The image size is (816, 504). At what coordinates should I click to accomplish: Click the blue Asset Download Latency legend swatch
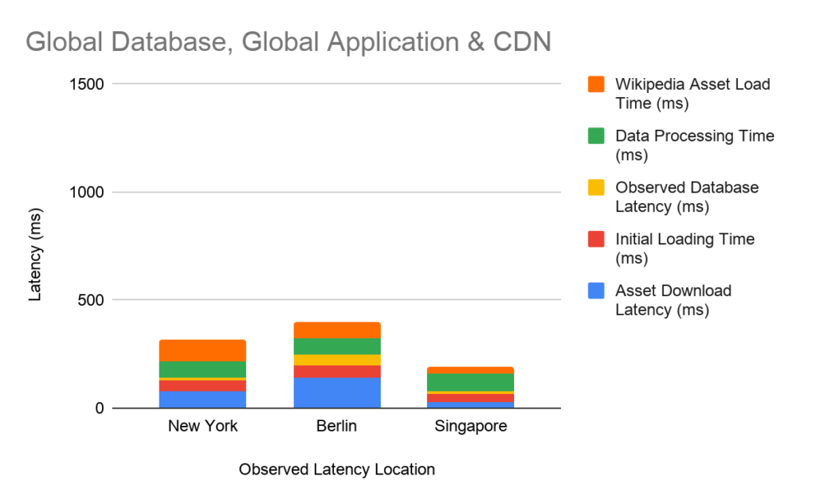[x=596, y=291]
